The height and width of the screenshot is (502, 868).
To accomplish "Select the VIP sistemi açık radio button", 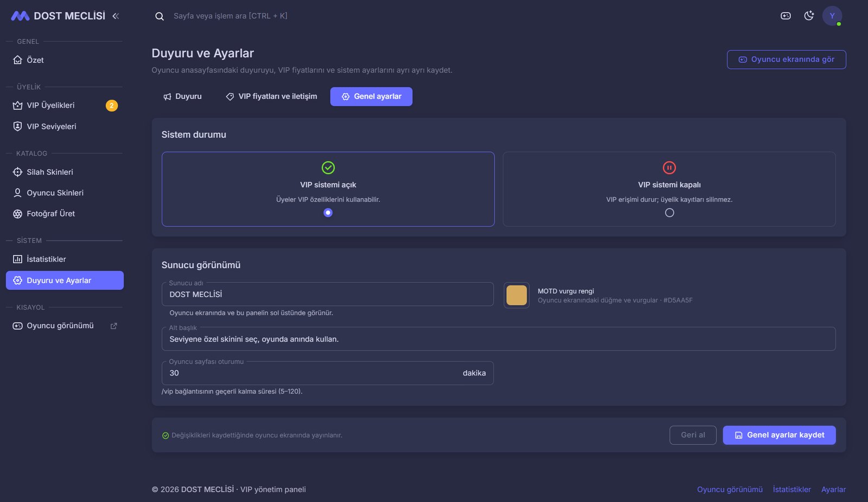I will point(328,213).
